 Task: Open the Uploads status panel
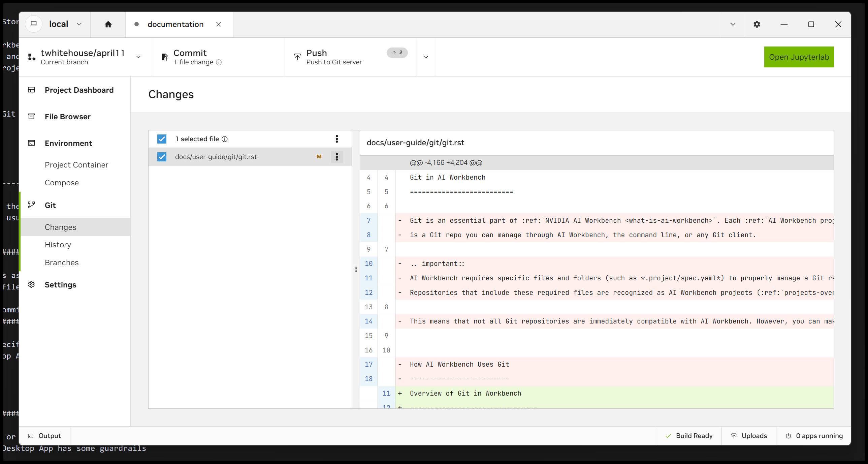749,436
